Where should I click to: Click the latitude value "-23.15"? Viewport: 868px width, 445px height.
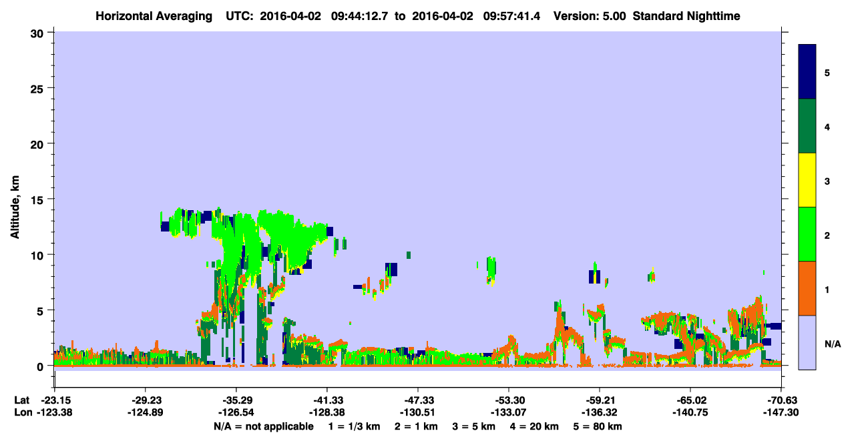coord(54,400)
